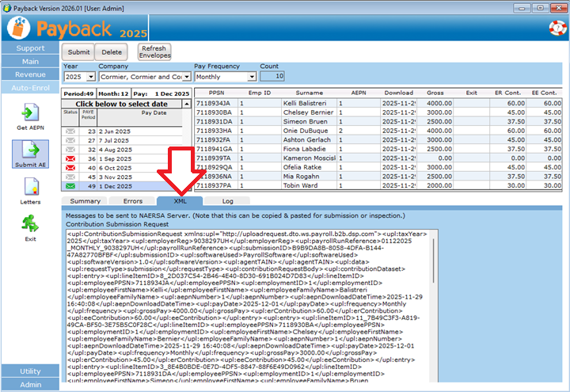The width and height of the screenshot is (570, 392).
Task: Switch to the Summary tab
Action: point(85,201)
